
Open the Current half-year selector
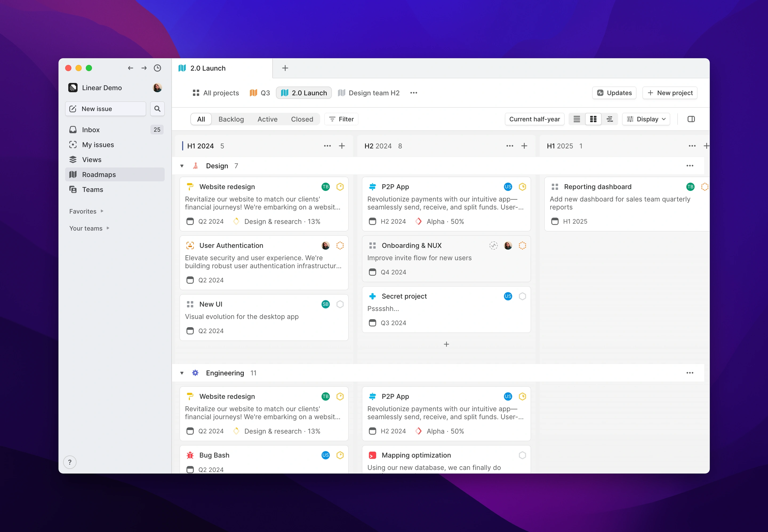[534, 119]
